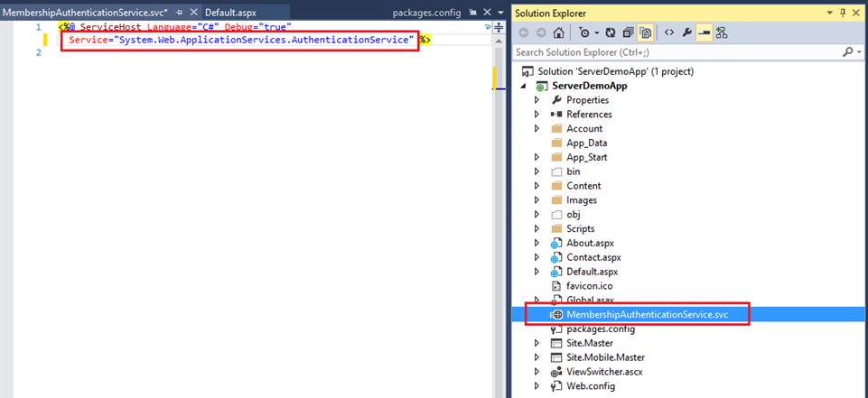The height and width of the screenshot is (398, 868).
Task: Expand the About.aspx node
Action: click(537, 244)
